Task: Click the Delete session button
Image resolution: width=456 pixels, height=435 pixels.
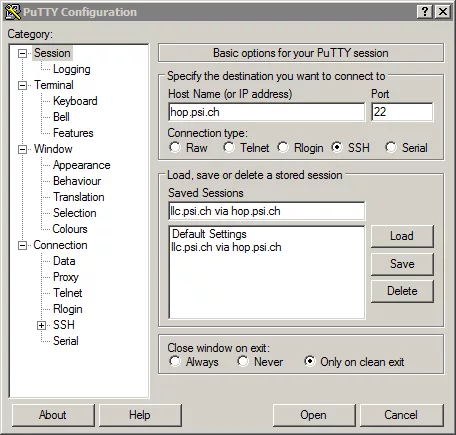Action: [402, 291]
